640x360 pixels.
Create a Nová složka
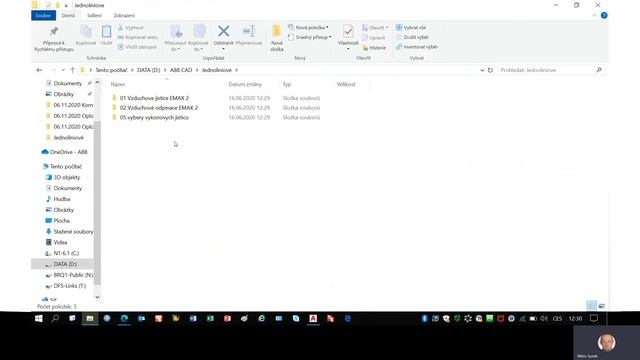pyautogui.click(x=277, y=38)
